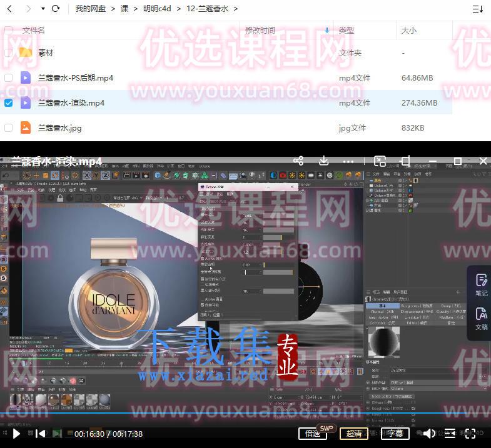Sort files by 修改时间 column
The width and height of the screenshot is (491, 448).
click(260, 31)
